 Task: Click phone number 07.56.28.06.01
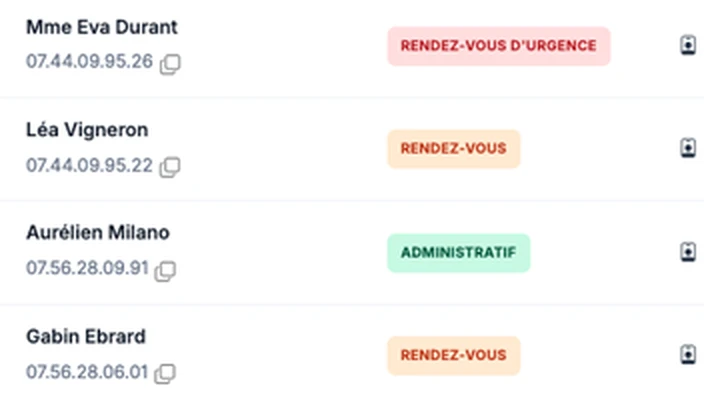[87, 372]
